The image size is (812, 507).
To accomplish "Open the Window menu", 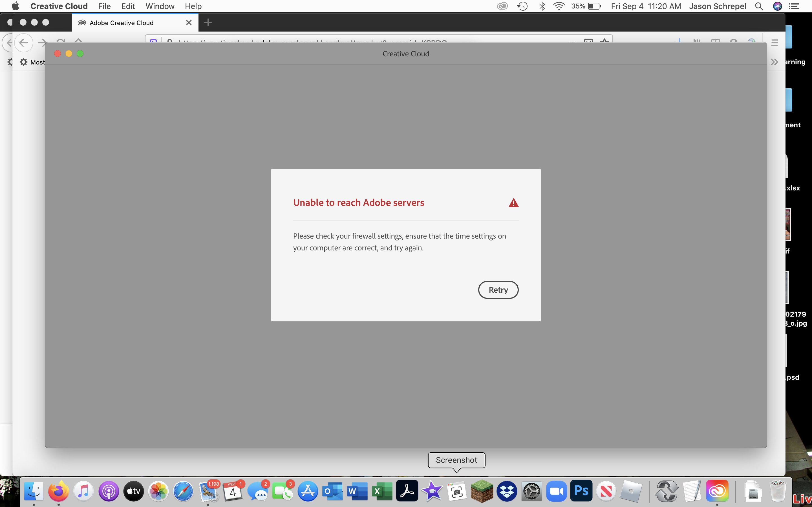I will [x=160, y=6].
